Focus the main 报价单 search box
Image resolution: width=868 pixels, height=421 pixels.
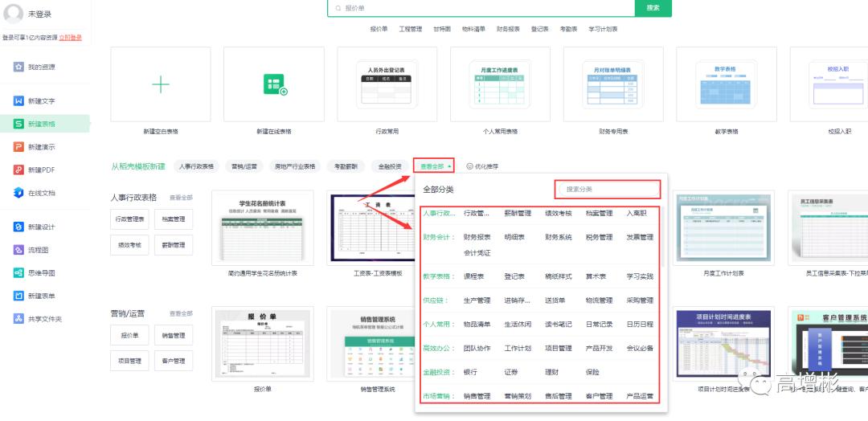[x=481, y=8]
